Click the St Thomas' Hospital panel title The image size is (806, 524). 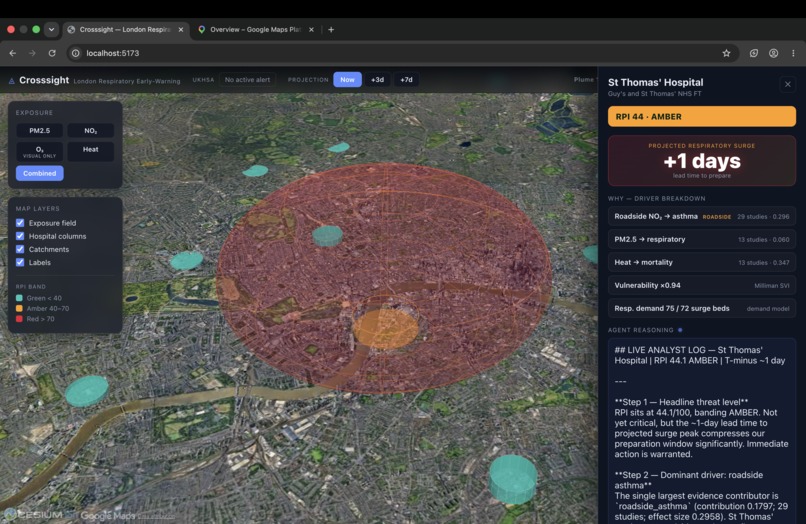(655, 82)
